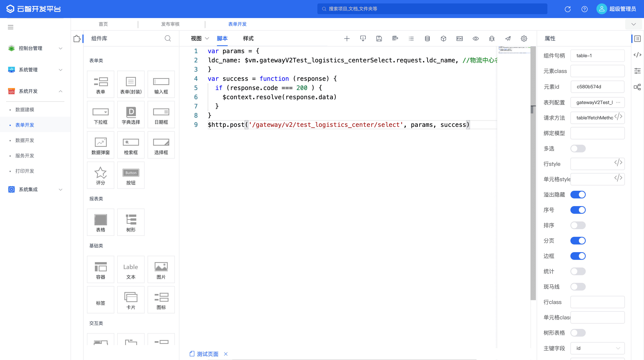Click the 3D cube model icon
Viewport: 644px width, 360px height.
click(x=444, y=39)
